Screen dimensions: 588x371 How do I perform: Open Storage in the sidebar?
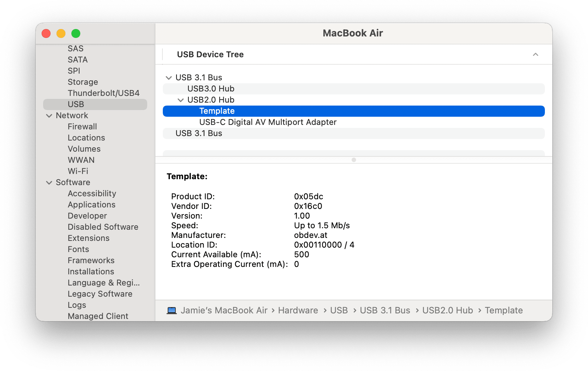coord(83,82)
